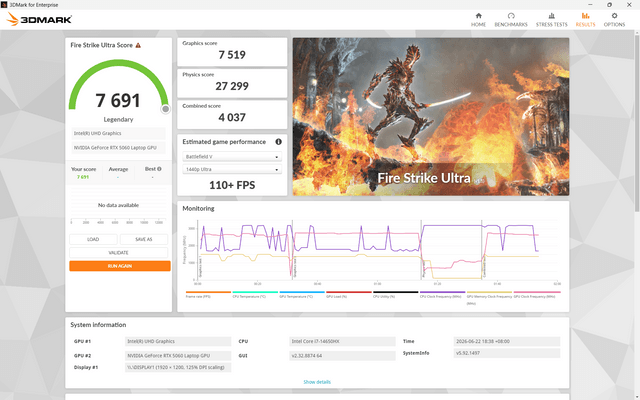This screenshot has height=400, width=640.
Task: Click the Fire Strike Ultra banner image
Action: pos(431,117)
